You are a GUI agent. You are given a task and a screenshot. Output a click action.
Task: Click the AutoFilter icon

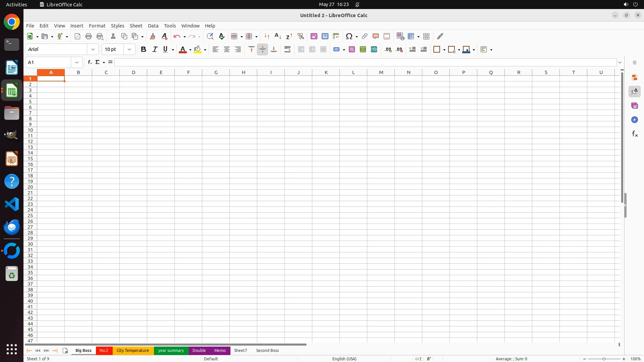click(x=301, y=36)
